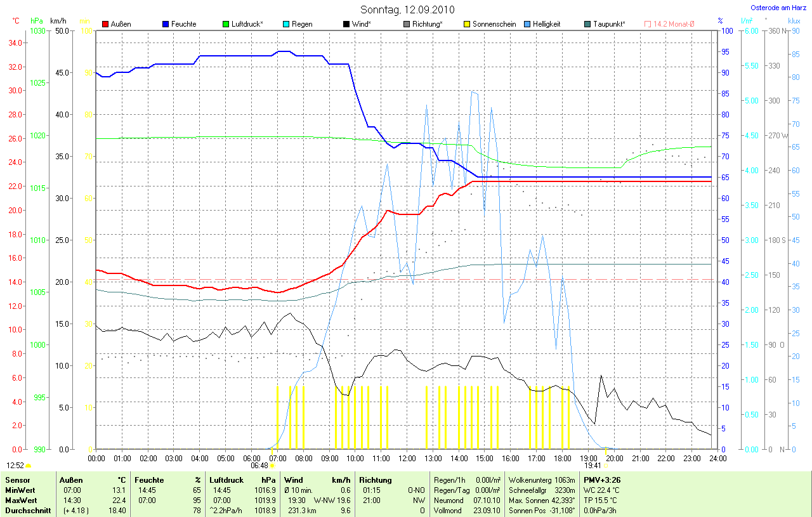812x517 pixels.
Task: Select the Luftdruck column header in table
Action: click(225, 480)
